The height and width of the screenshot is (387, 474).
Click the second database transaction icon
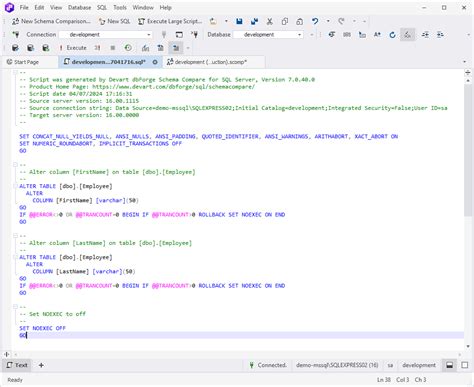click(x=30, y=48)
